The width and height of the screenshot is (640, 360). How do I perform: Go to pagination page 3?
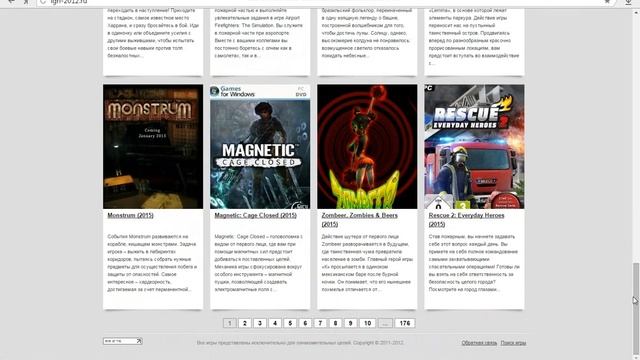point(260,323)
